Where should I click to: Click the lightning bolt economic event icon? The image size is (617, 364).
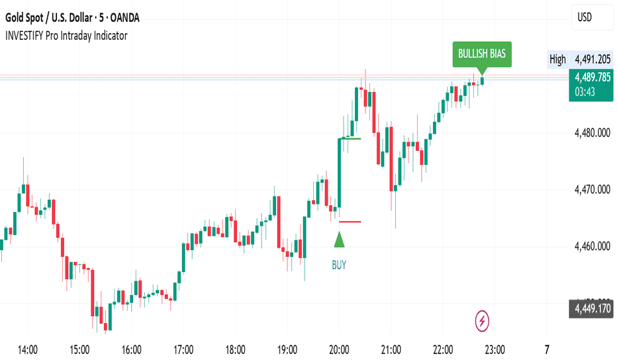pyautogui.click(x=483, y=321)
